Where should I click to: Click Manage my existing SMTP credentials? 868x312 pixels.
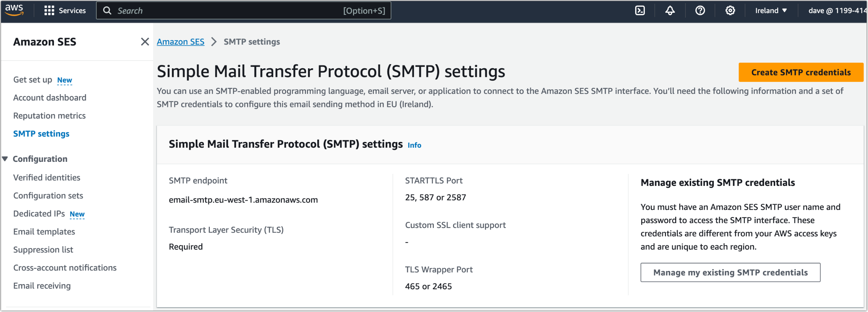[730, 272]
